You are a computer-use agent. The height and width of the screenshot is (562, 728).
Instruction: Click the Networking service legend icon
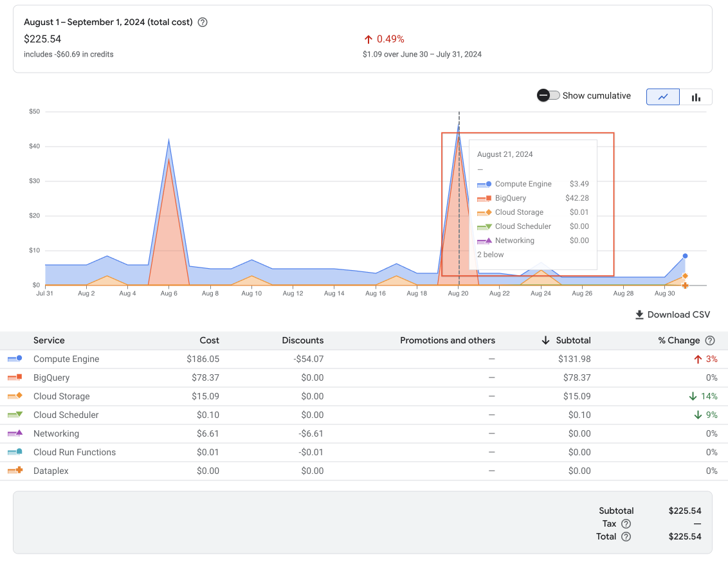pos(15,433)
